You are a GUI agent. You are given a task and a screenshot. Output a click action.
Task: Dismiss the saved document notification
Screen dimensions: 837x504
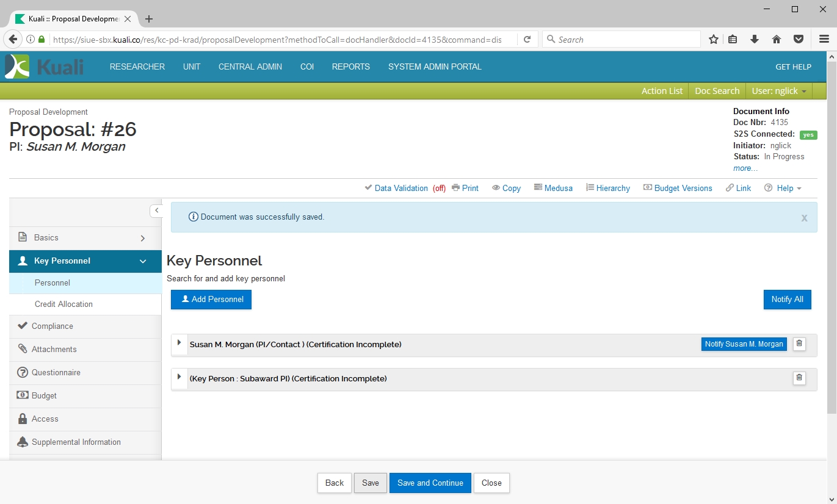click(804, 218)
